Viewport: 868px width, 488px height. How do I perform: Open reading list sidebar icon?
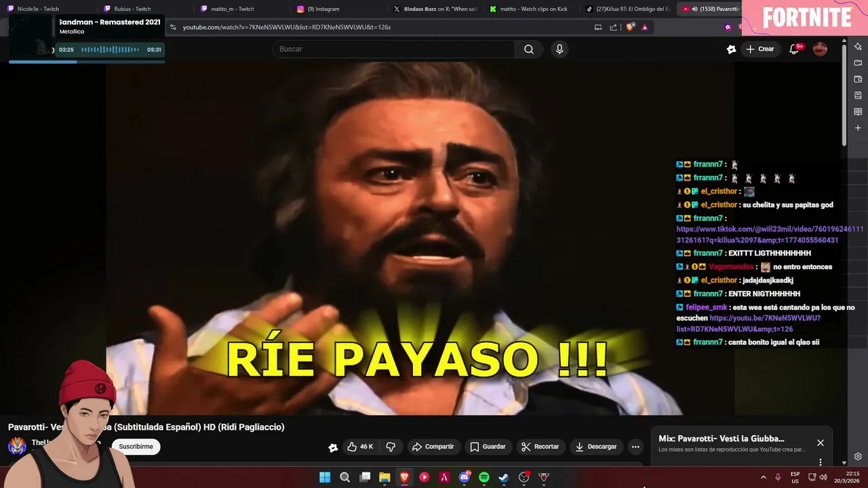[x=858, y=112]
